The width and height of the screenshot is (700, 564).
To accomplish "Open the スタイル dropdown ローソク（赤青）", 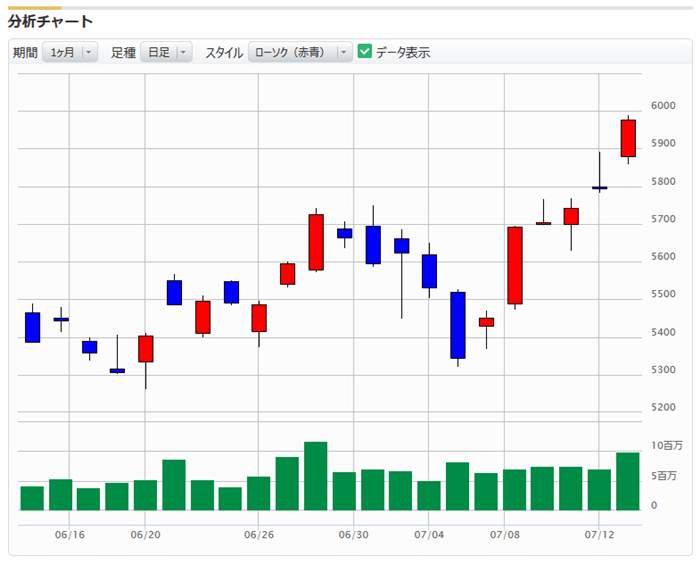I will tap(300, 53).
